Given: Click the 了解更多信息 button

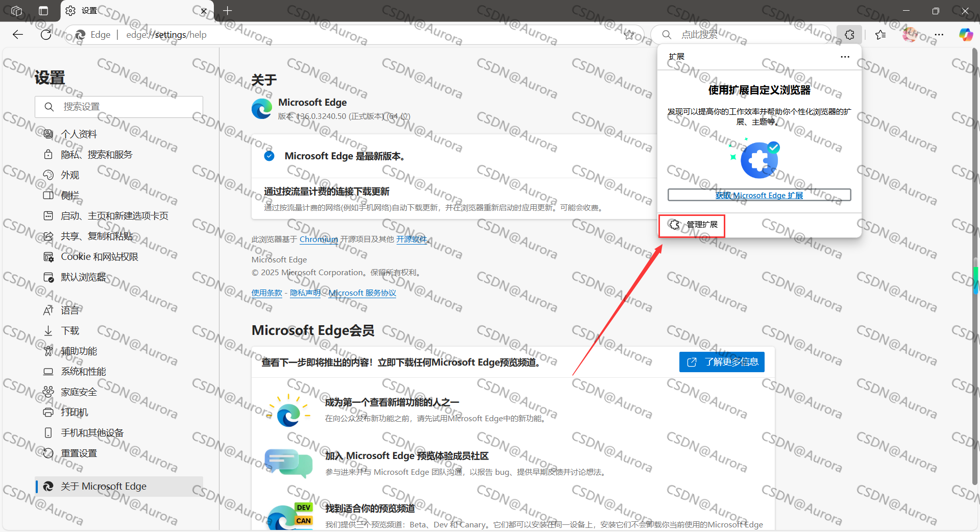Looking at the screenshot, I should [722, 362].
